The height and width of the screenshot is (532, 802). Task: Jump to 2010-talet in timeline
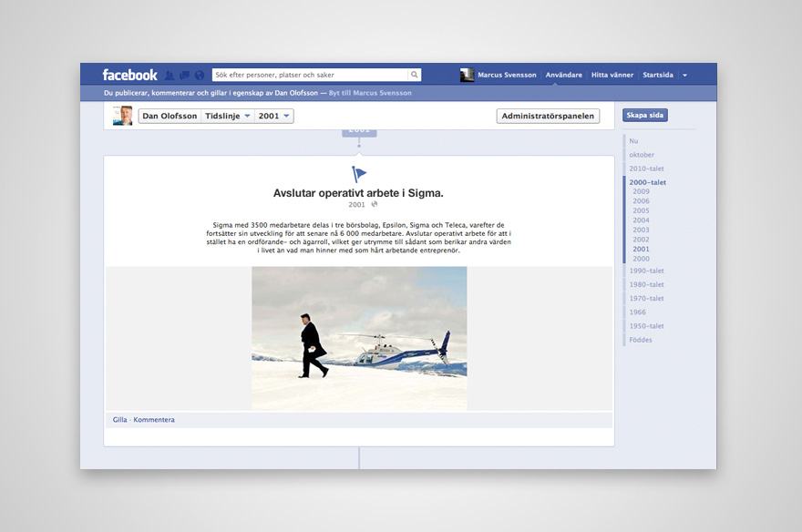[x=646, y=169]
